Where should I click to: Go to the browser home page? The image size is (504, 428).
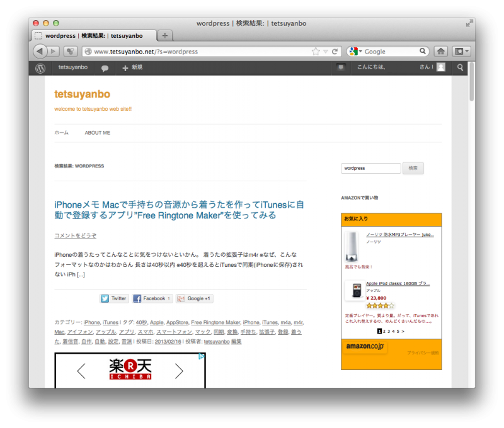[x=440, y=52]
